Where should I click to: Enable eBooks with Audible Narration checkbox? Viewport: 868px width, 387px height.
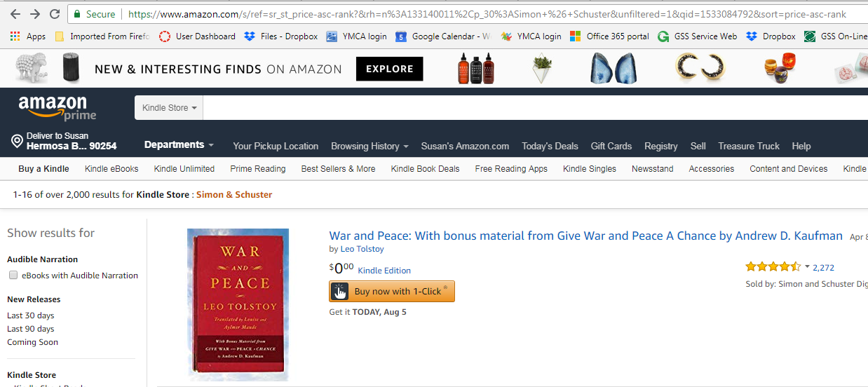(13, 276)
